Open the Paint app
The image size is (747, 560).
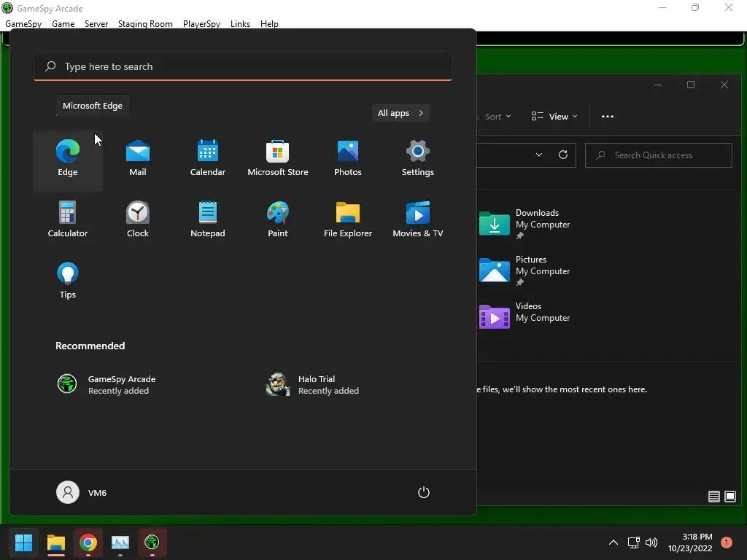coord(278,221)
